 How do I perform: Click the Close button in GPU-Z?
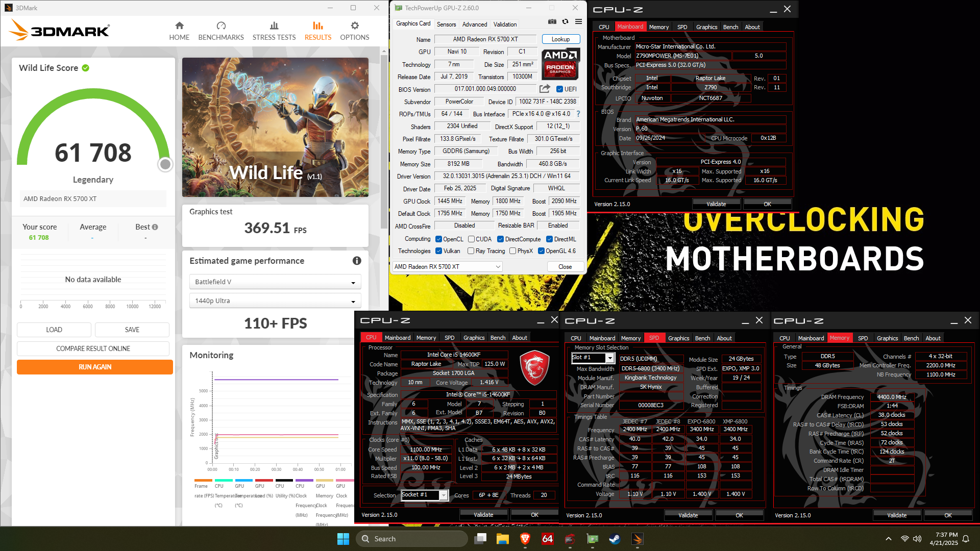pos(565,267)
